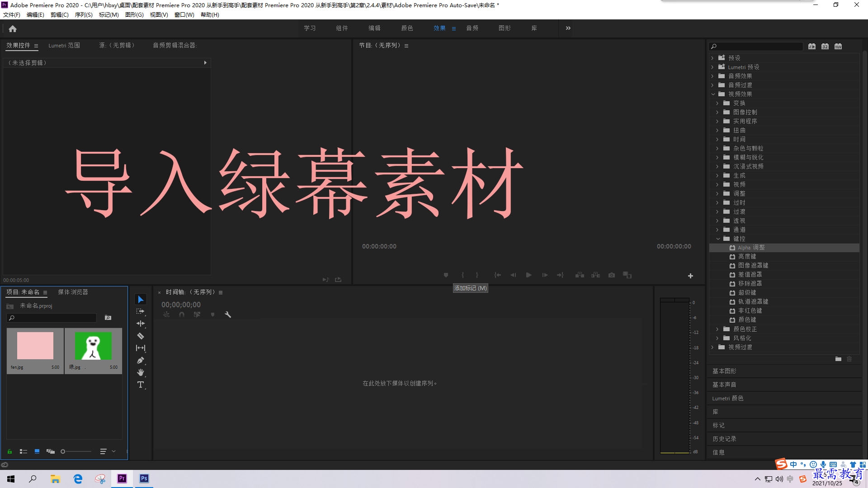Expand the 扭曲 folder
Screen dimensions: 868x488
tap(717, 130)
